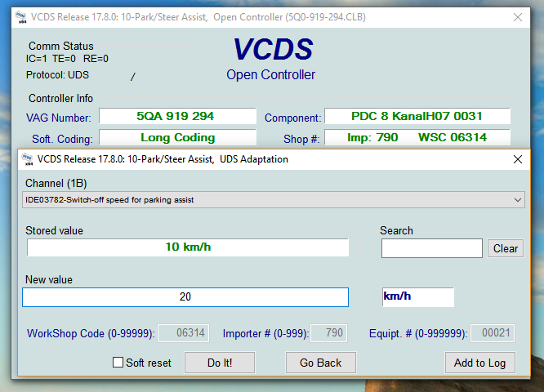Click the WorkShop Code field
544x392 pixels.
[183, 333]
